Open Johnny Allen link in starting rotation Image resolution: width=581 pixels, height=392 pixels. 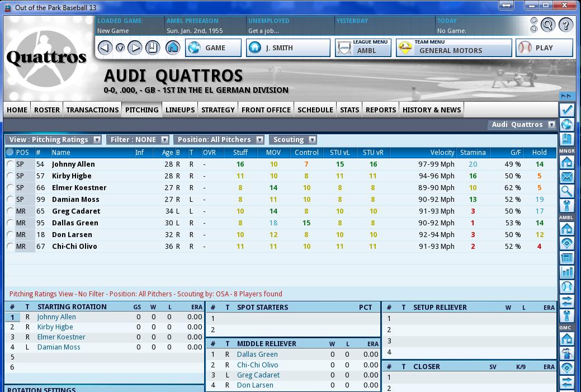pyautogui.click(x=56, y=317)
